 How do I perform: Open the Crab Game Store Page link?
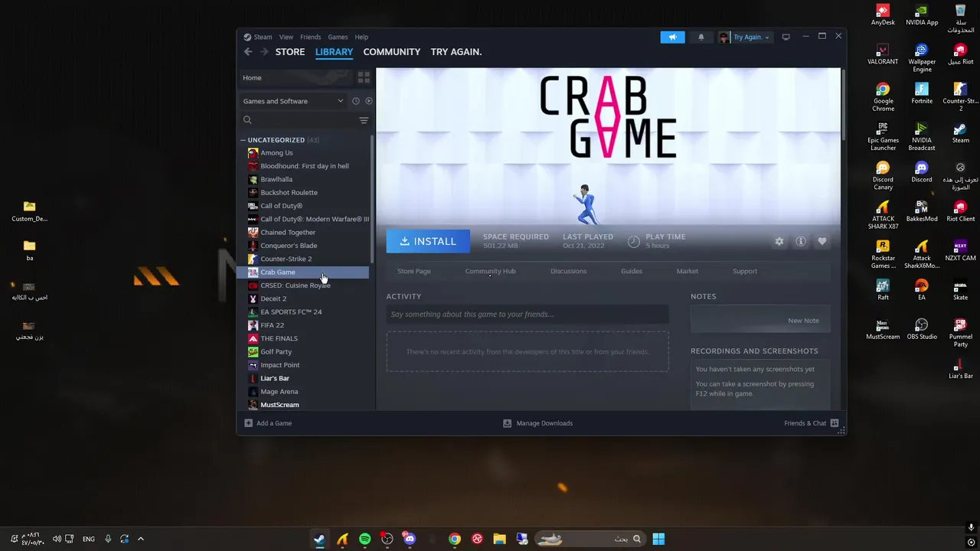[414, 271]
